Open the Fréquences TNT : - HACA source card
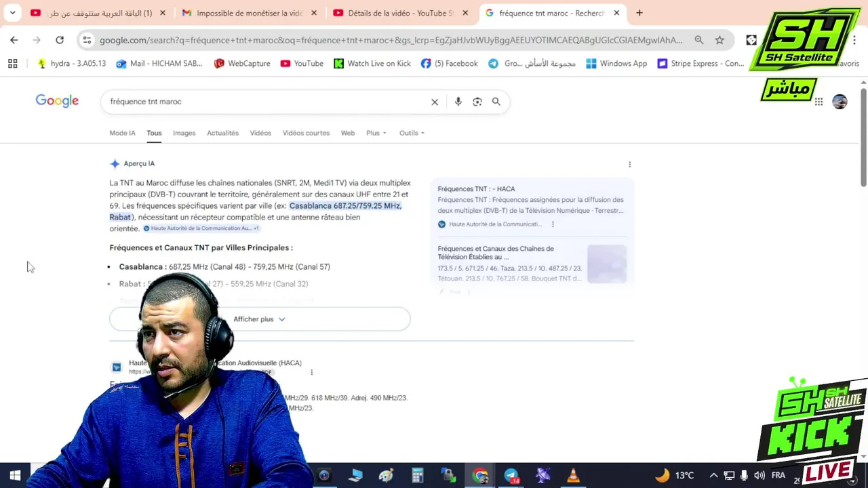This screenshot has width=868, height=488. tap(531, 206)
